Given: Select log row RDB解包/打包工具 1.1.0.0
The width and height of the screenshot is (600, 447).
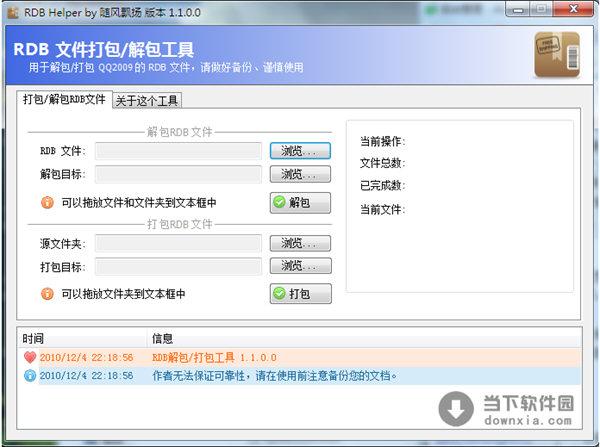Looking at the screenshot, I should (x=299, y=357).
